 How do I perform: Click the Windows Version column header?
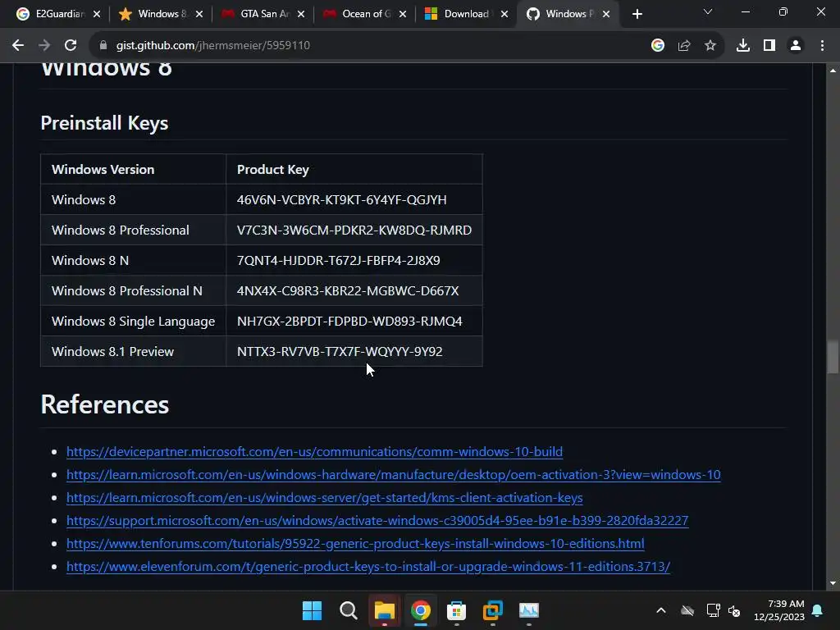click(134, 169)
